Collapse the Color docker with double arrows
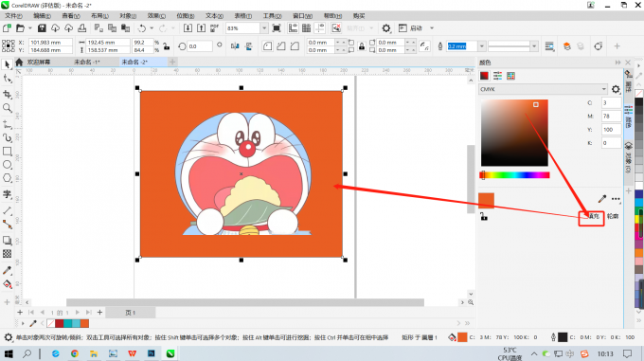Viewport: 644px width, 361px height. tap(617, 63)
